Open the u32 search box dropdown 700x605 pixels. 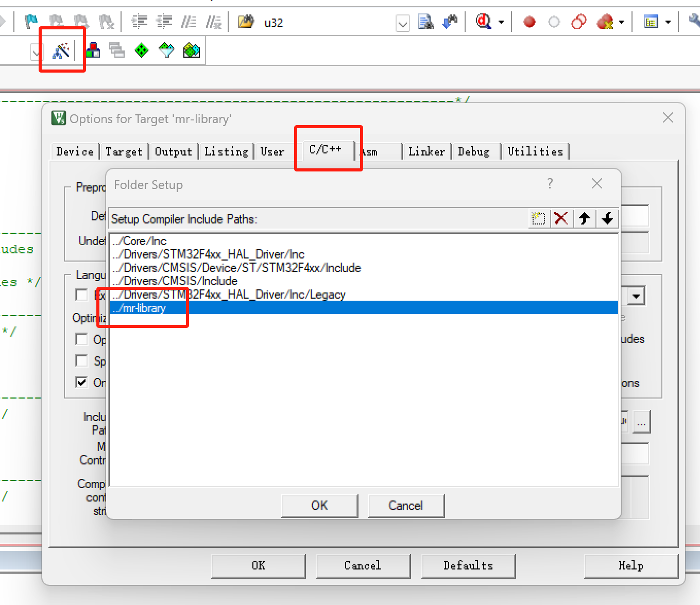tap(403, 24)
